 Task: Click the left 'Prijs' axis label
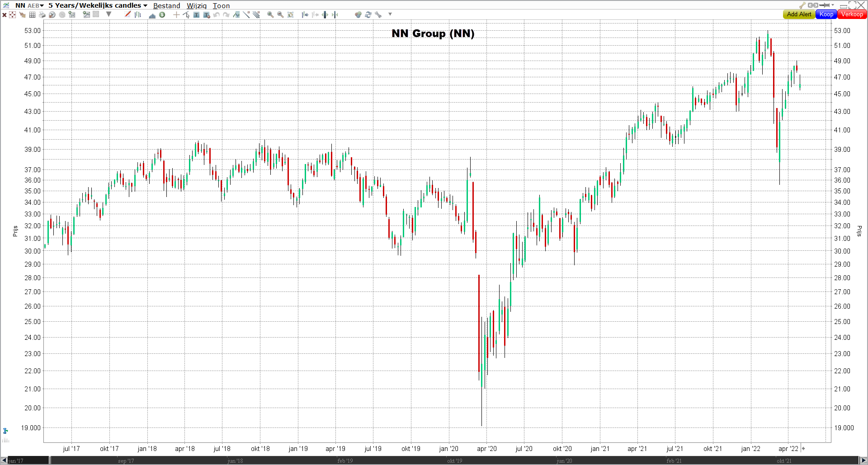(x=15, y=231)
